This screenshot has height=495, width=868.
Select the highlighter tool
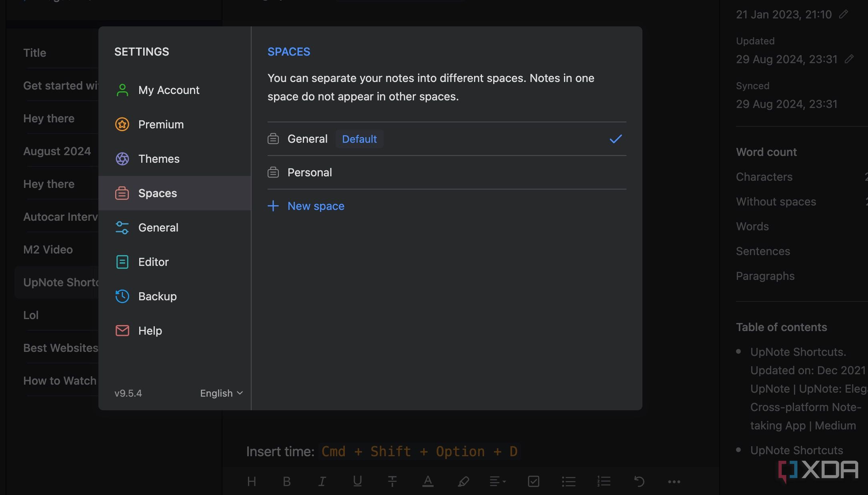click(x=463, y=481)
